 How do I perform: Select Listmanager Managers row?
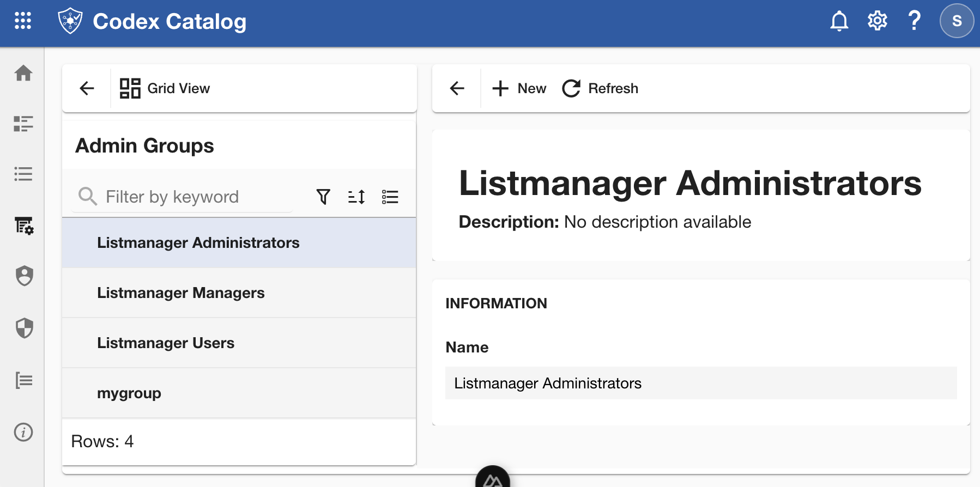point(239,293)
